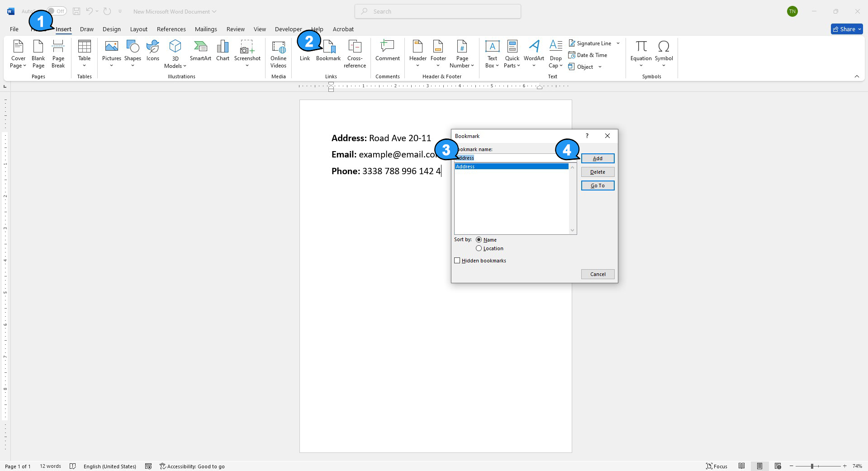
Task: Open the File tab
Action: pyautogui.click(x=14, y=29)
